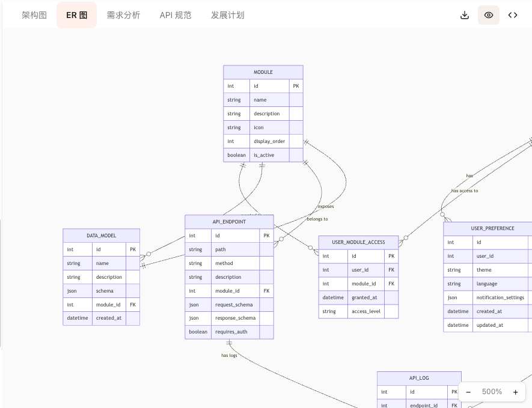Zoom out with the minus button
Screen dimensions: 532x408
(x=468, y=392)
